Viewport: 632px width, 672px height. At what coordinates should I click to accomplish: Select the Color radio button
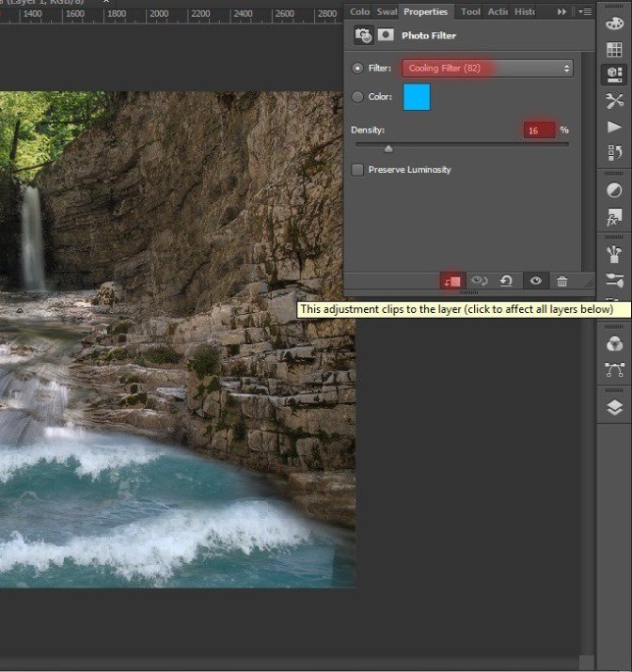tap(357, 97)
